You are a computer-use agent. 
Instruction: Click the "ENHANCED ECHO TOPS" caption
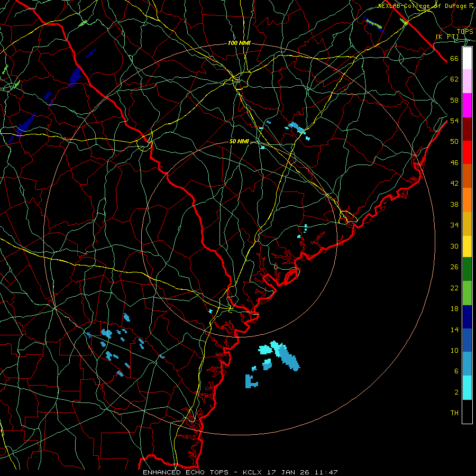click(x=186, y=472)
